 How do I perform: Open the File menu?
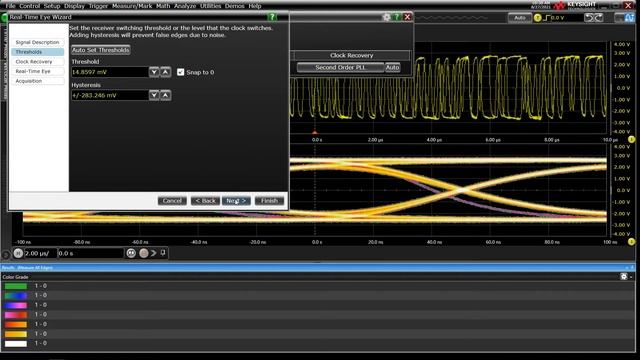pos(10,6)
